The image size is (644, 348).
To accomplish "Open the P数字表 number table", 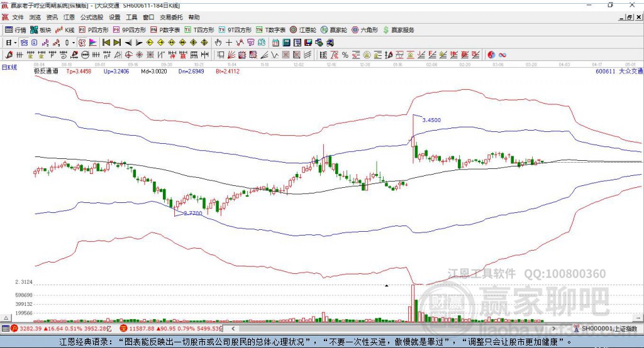I will 165,30.
